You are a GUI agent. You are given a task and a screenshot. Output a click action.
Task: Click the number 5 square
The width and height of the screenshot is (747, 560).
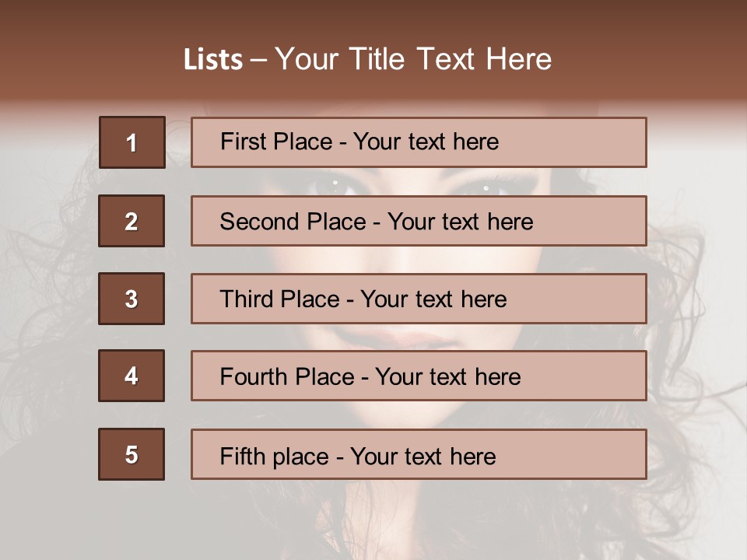point(132,454)
